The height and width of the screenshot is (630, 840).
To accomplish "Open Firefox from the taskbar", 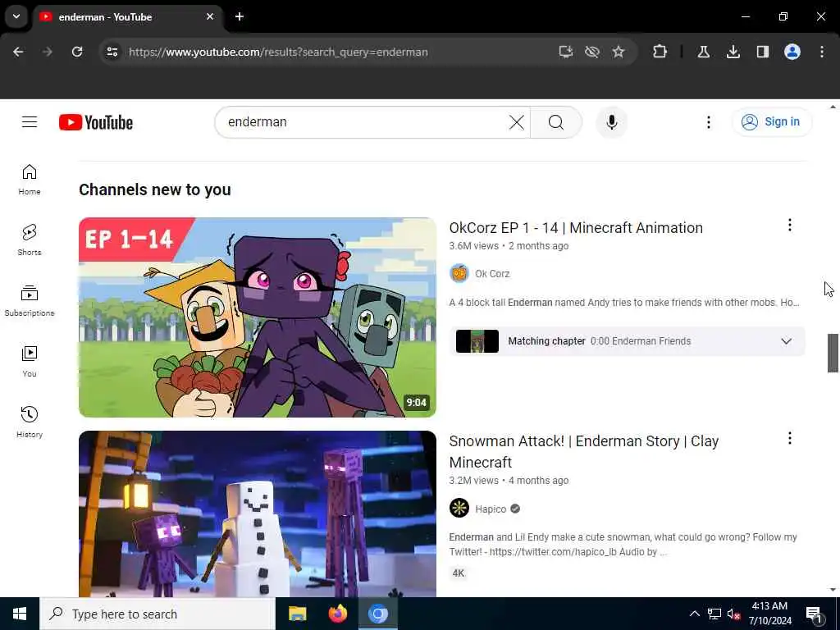I will [x=337, y=614].
